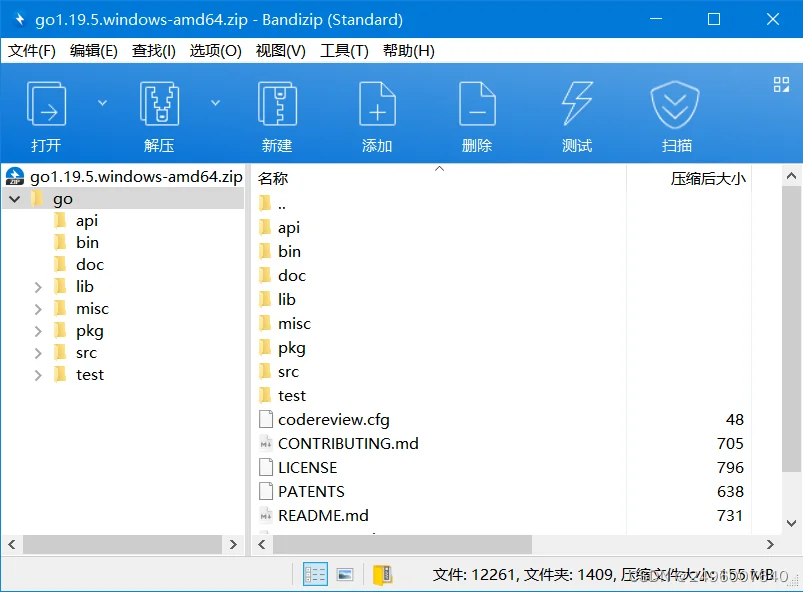Click the 添加 (Add) toolbar icon
This screenshot has height=592, width=803.
point(377,104)
